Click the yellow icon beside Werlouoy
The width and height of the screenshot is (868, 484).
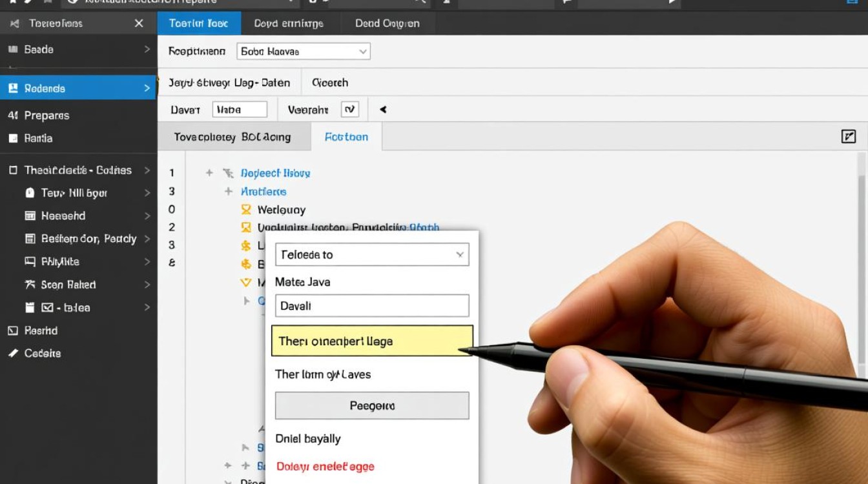pos(245,210)
